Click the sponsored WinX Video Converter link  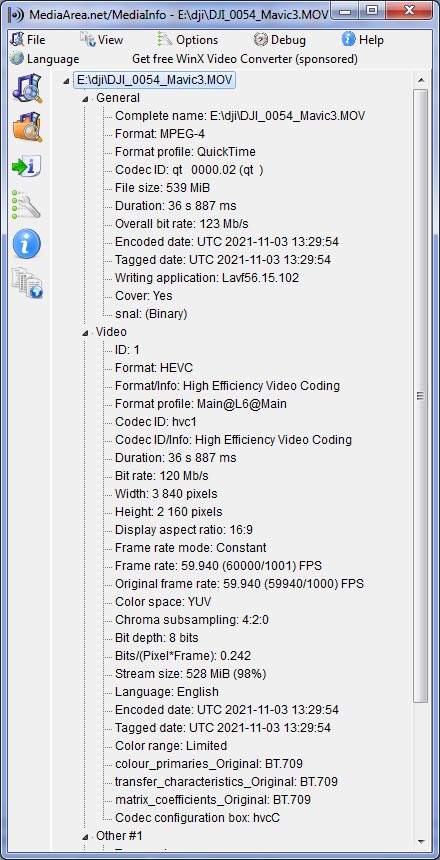point(245,59)
